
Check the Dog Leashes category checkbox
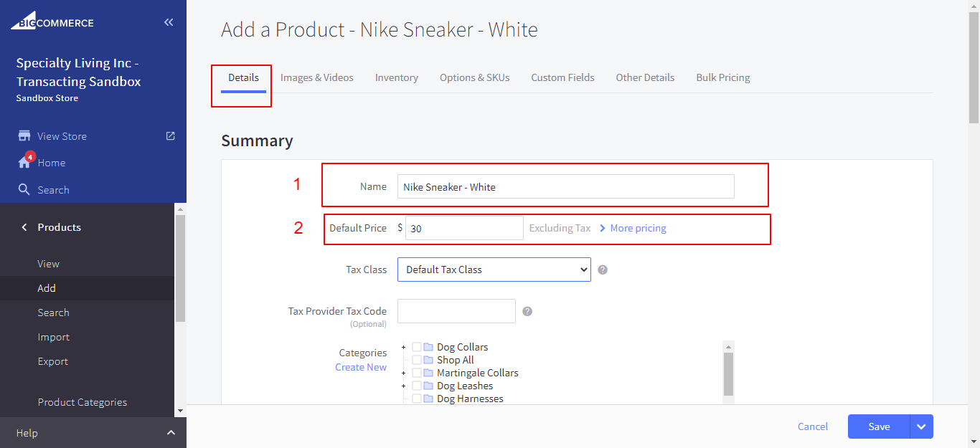417,386
